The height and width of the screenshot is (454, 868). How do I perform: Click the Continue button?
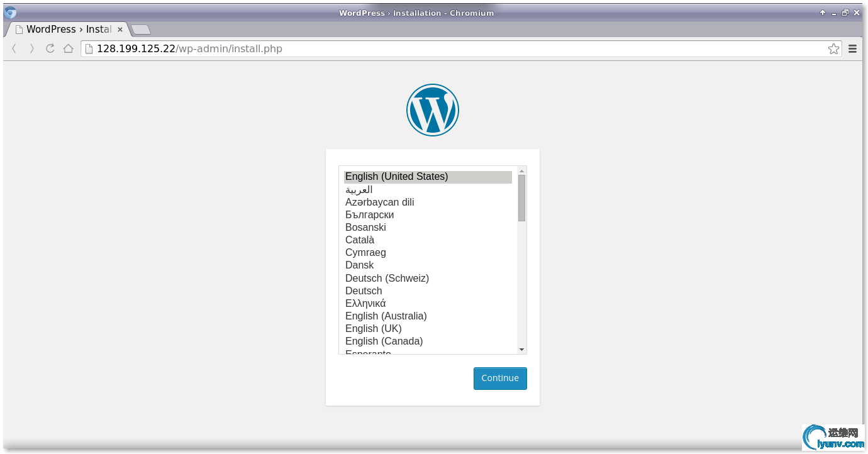point(500,378)
